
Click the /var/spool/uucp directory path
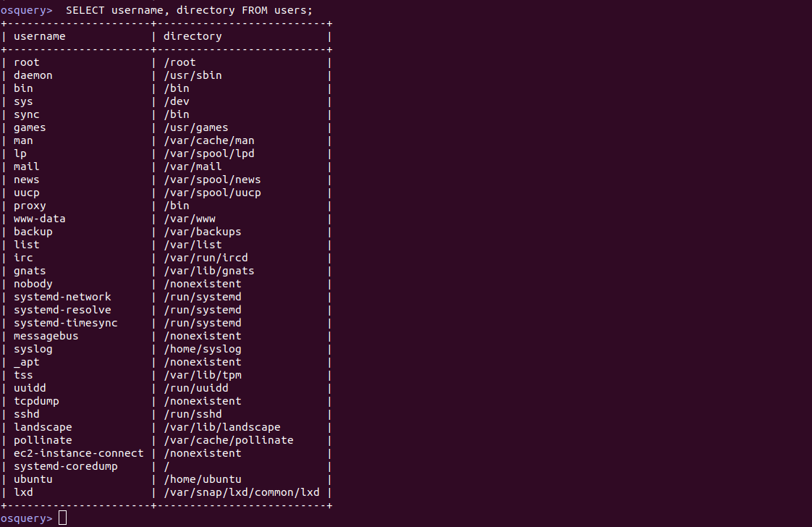[212, 193]
